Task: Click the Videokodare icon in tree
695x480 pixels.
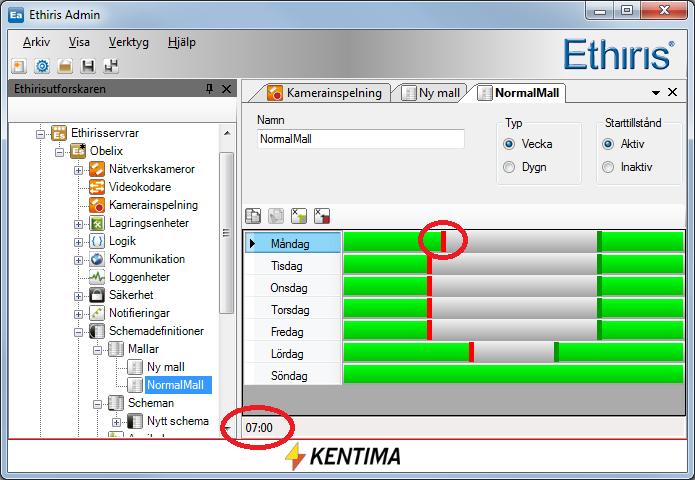Action: click(97, 187)
